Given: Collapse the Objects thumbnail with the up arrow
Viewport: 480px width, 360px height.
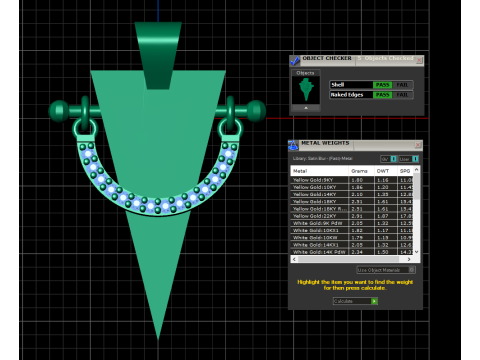Looking at the screenshot, I should tap(306, 108).
